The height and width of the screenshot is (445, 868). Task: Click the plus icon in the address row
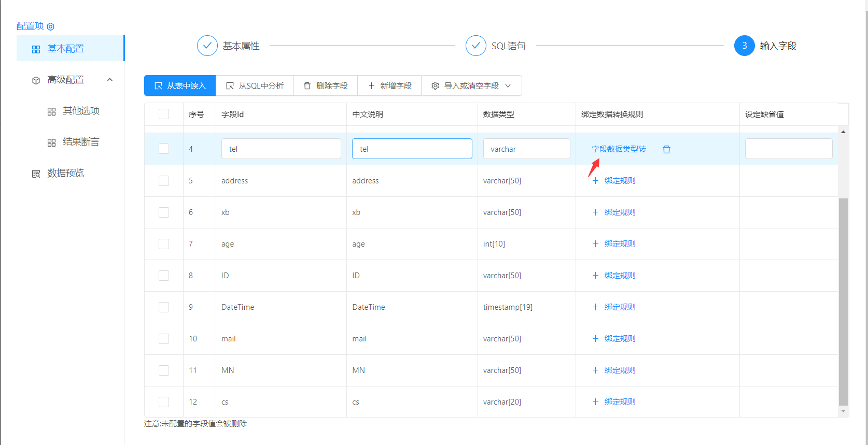(x=595, y=181)
